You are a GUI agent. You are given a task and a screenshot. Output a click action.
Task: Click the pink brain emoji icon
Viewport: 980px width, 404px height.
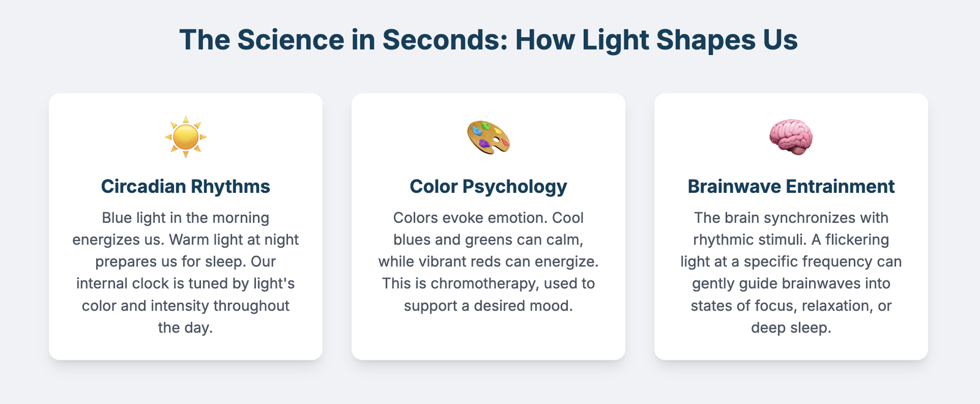point(791,137)
